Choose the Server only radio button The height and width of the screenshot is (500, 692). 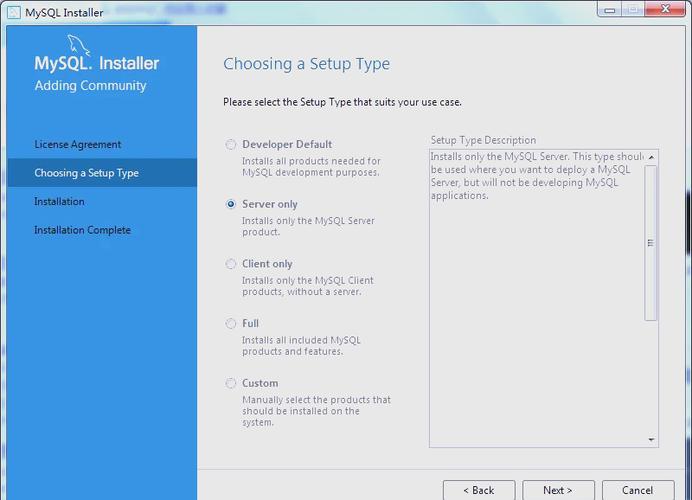tap(231, 204)
